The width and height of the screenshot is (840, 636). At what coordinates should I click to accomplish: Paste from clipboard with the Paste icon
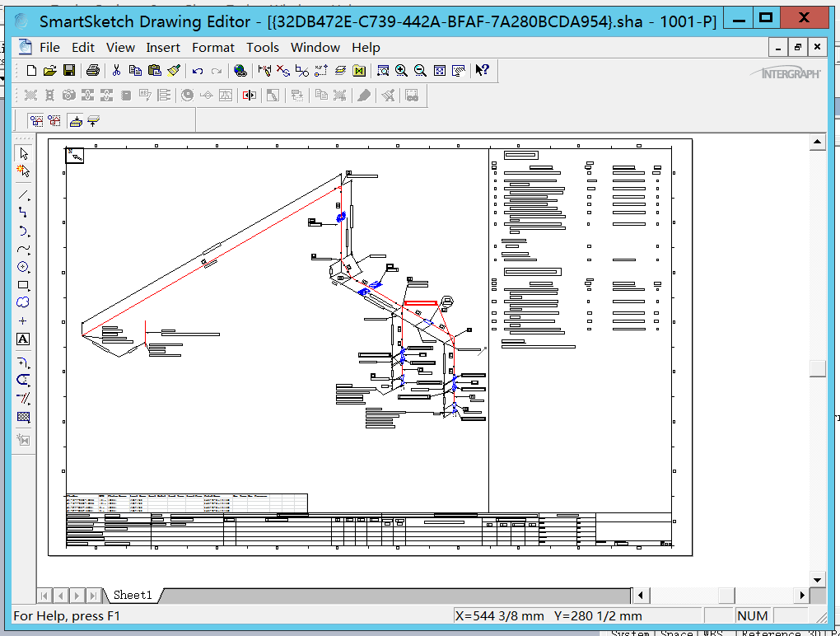(x=154, y=70)
